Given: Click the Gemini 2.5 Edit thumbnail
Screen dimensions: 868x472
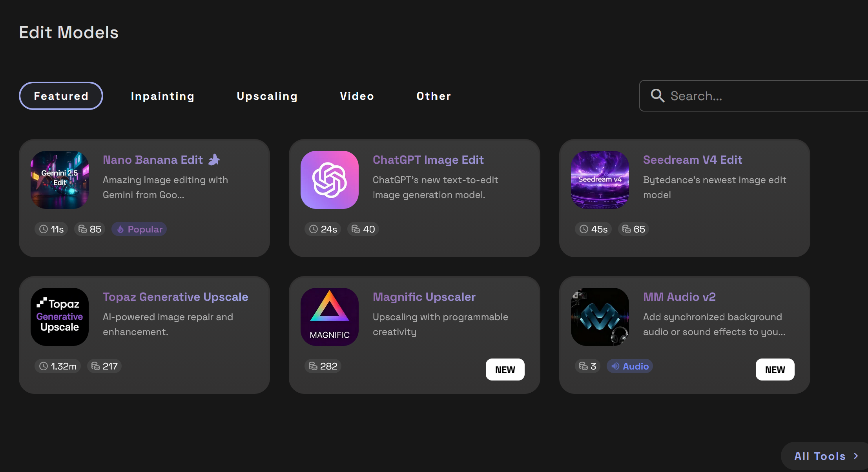Looking at the screenshot, I should (60, 180).
